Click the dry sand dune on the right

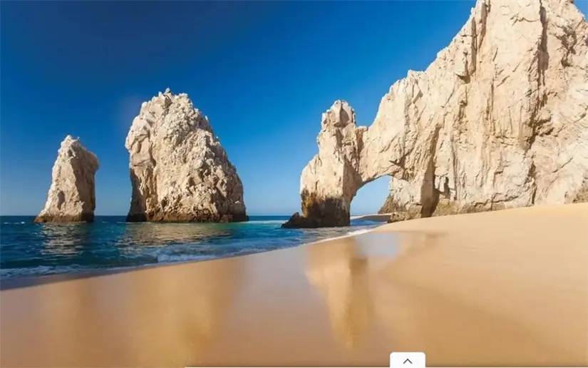click(x=513, y=242)
